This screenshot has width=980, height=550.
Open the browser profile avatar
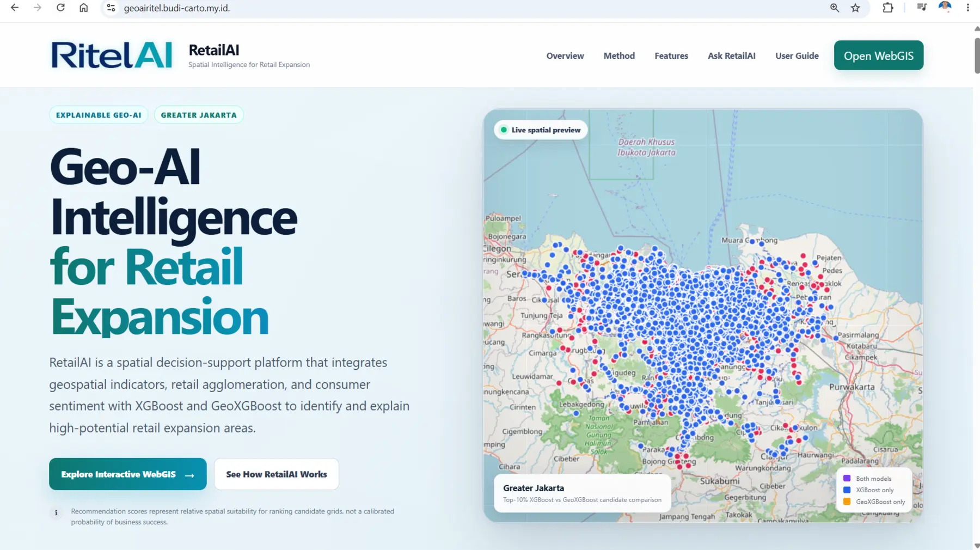click(945, 8)
